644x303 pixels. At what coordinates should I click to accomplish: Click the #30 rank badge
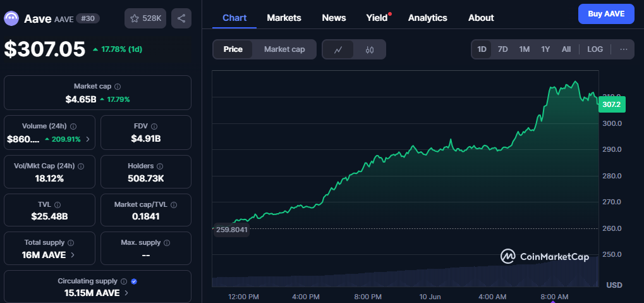88,18
